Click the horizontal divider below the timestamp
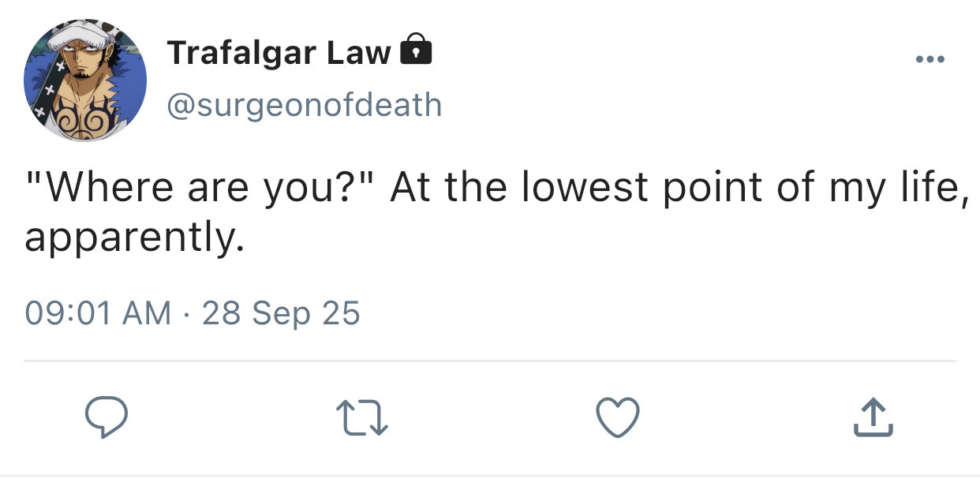 (489, 361)
